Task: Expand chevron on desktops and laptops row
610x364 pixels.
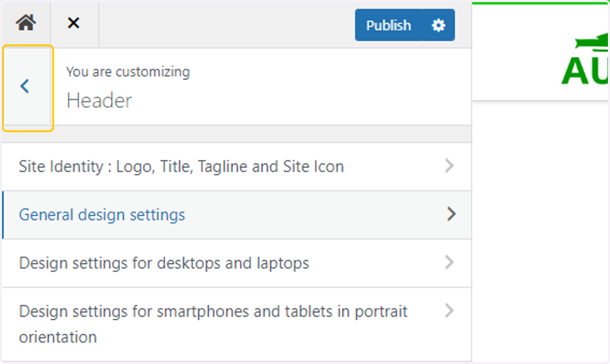Action: tap(449, 262)
